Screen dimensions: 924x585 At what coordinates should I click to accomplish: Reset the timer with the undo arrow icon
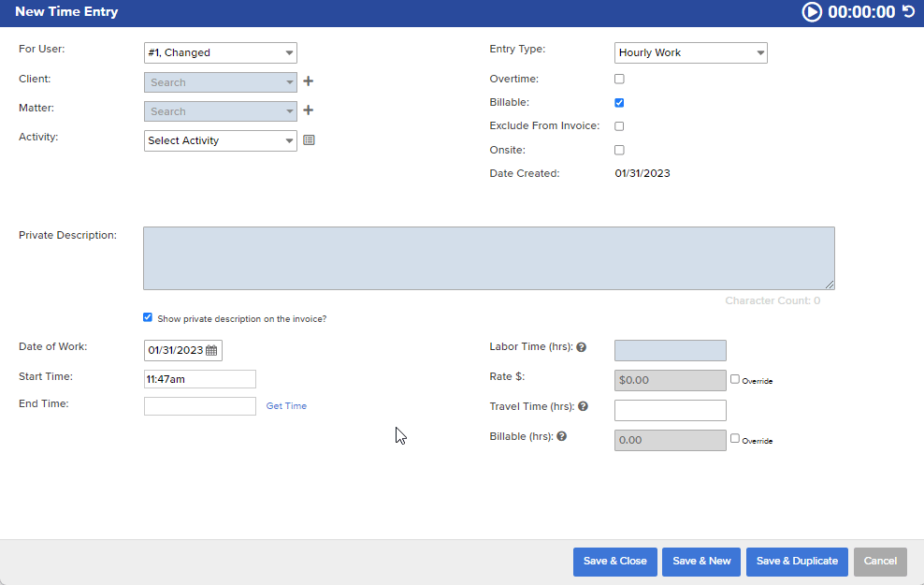(908, 11)
